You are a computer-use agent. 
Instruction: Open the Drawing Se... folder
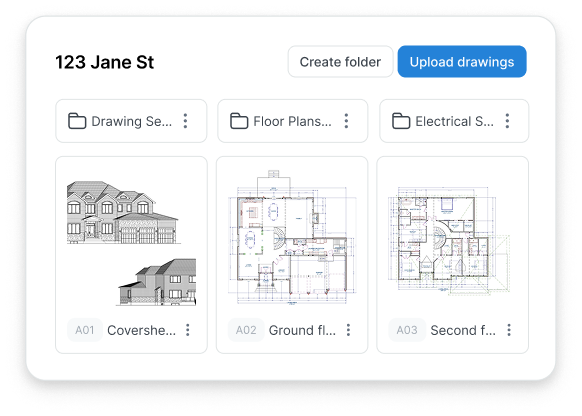tap(131, 121)
